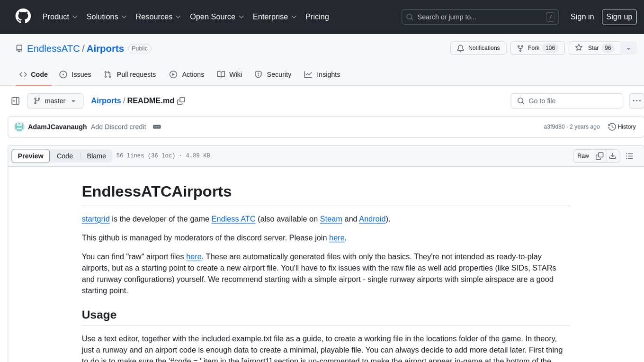The width and height of the screenshot is (644, 362).
Task: Open the Airports repository link in the header
Action: [105, 48]
